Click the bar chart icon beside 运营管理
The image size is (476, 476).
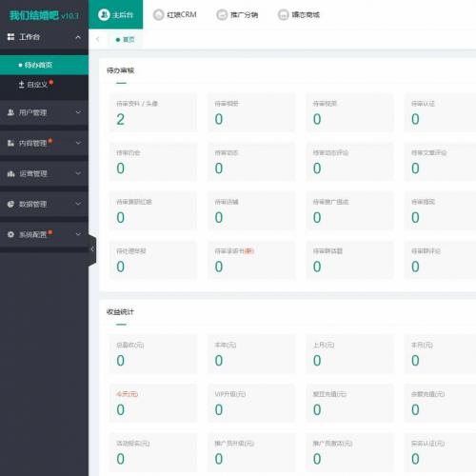[10, 173]
